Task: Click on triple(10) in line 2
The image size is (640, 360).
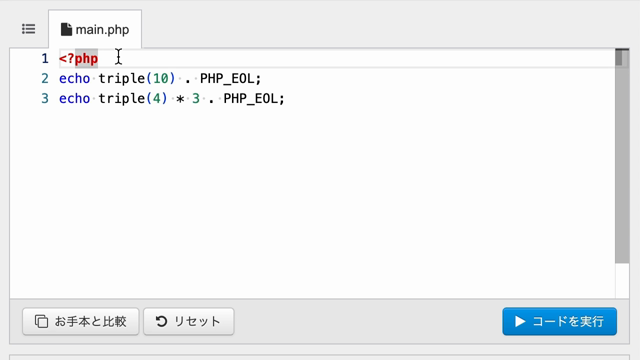Action: 137,78
